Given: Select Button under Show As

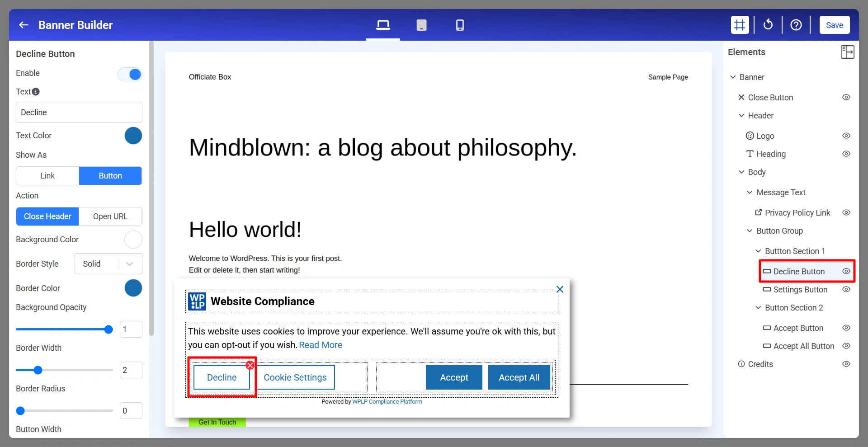Looking at the screenshot, I should 110,176.
